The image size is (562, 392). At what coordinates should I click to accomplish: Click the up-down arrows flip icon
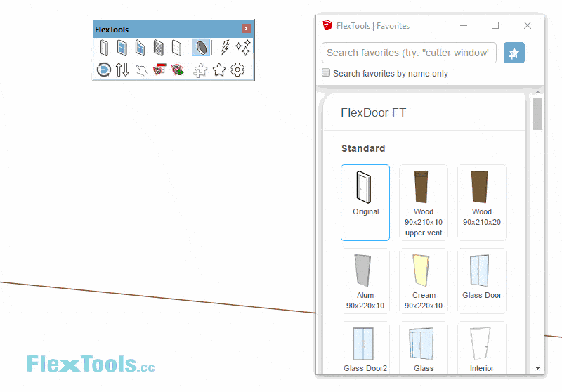pyautogui.click(x=122, y=70)
